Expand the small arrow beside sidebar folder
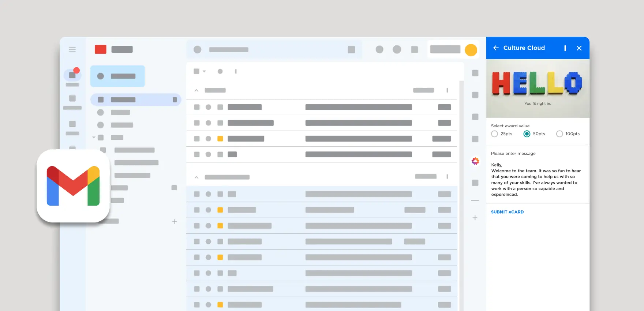This screenshot has width=644, height=311. [94, 138]
